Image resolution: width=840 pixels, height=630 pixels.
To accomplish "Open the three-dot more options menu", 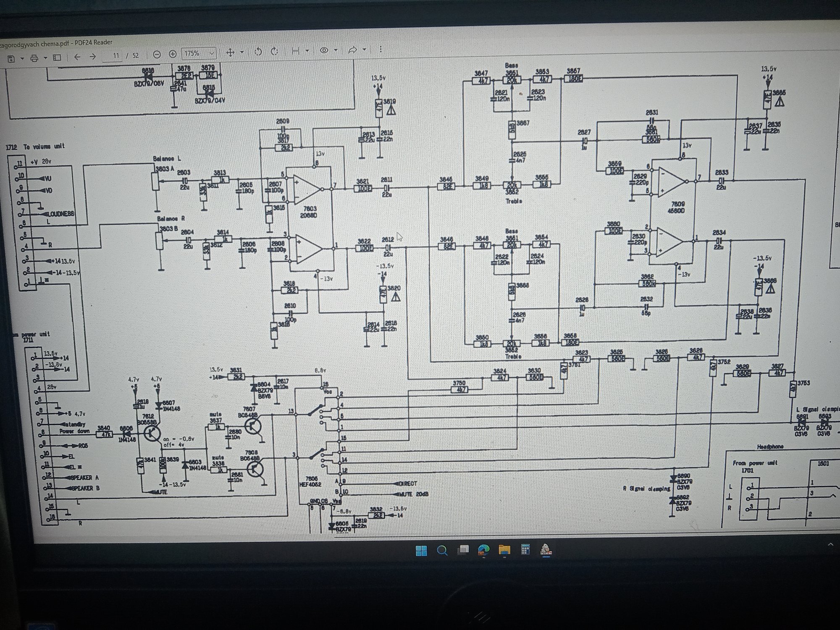I will pyautogui.click(x=381, y=49).
